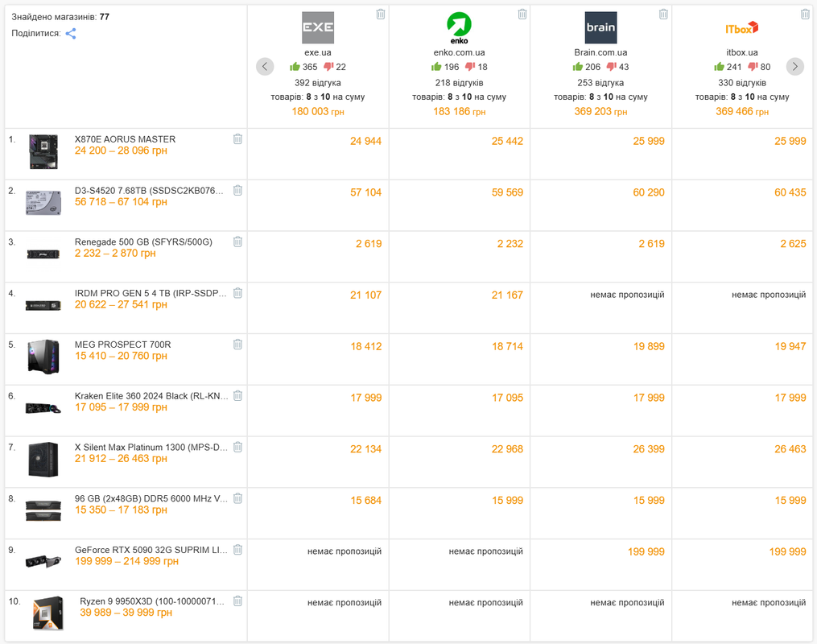This screenshot has width=817, height=644.
Task: Delete Renegade 500 GB row via trash icon
Action: pyautogui.click(x=237, y=242)
